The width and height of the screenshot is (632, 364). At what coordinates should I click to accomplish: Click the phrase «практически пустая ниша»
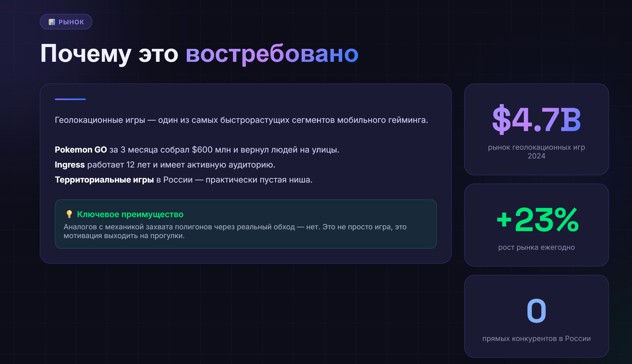(259, 180)
